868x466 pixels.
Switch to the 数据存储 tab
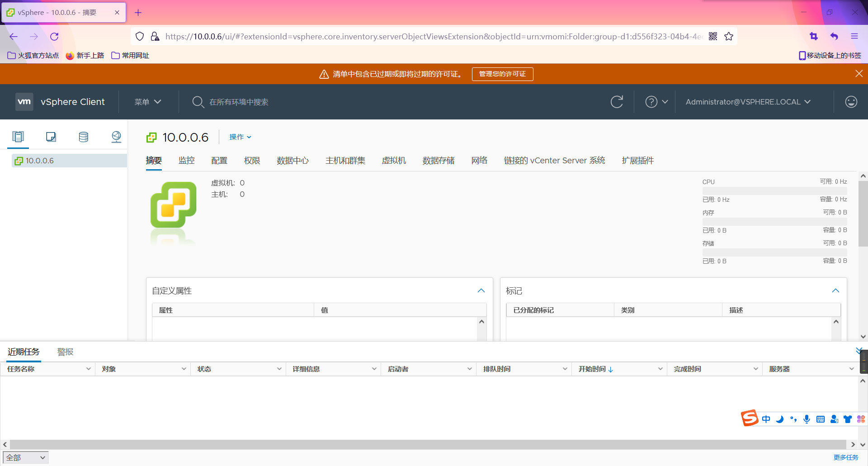coord(439,161)
